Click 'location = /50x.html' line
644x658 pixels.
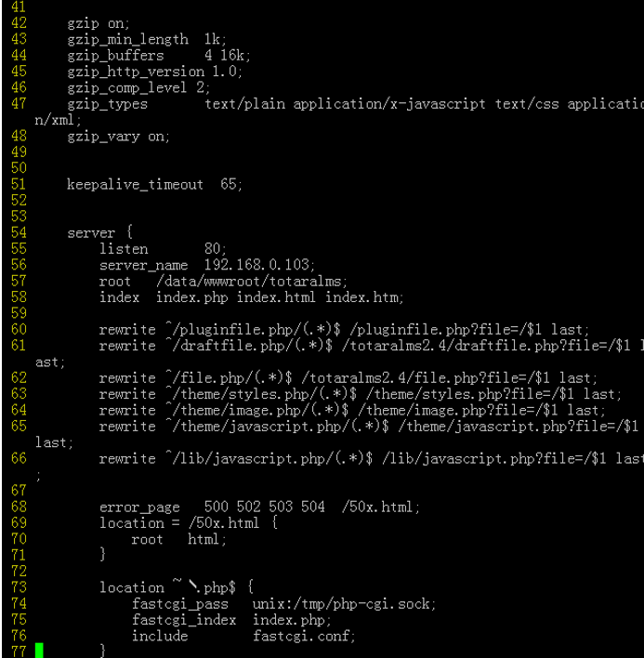click(x=189, y=523)
